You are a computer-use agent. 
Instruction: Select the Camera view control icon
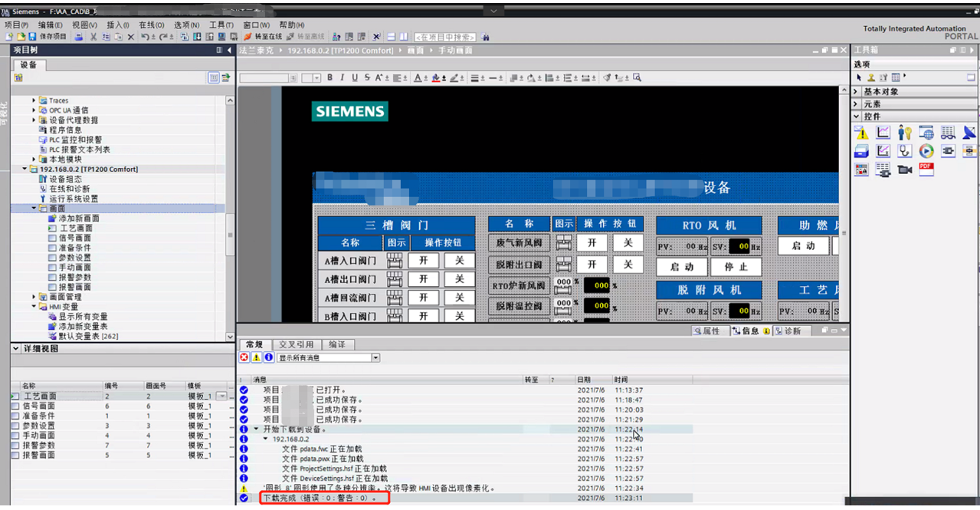pos(905,169)
